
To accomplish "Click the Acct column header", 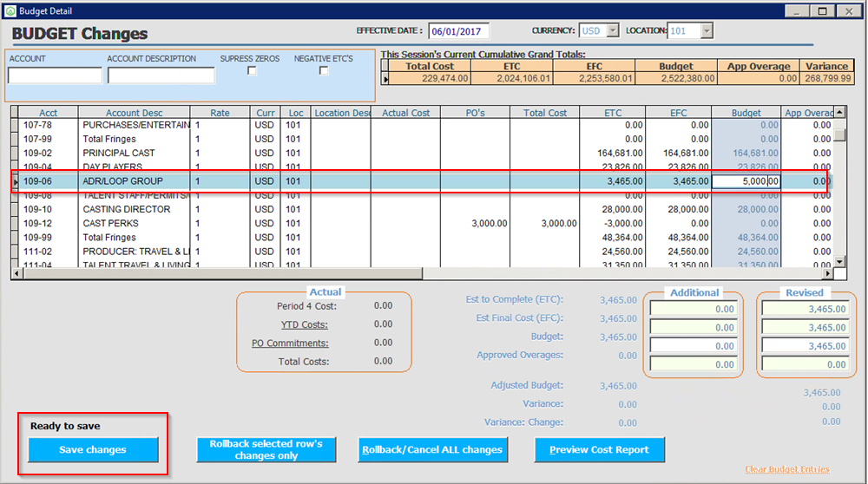I will pyautogui.click(x=48, y=113).
